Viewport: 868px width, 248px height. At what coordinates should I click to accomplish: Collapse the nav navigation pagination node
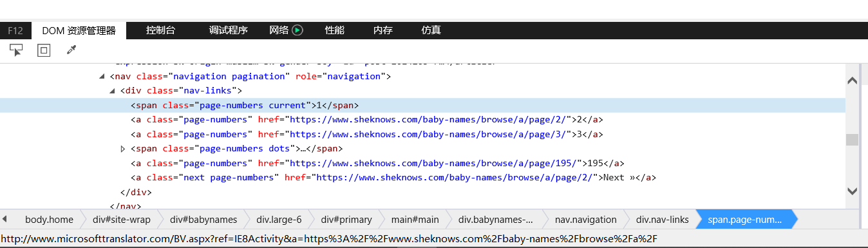click(x=102, y=77)
